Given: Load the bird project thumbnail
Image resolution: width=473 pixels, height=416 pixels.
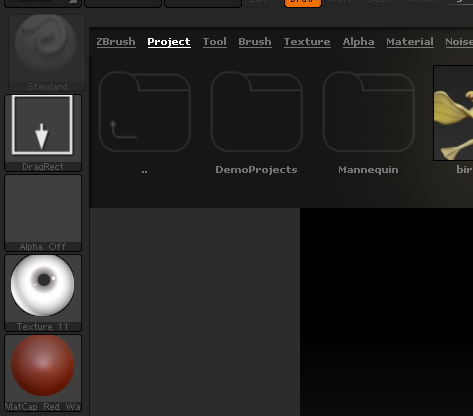Looking at the screenshot, I should click(x=453, y=113).
